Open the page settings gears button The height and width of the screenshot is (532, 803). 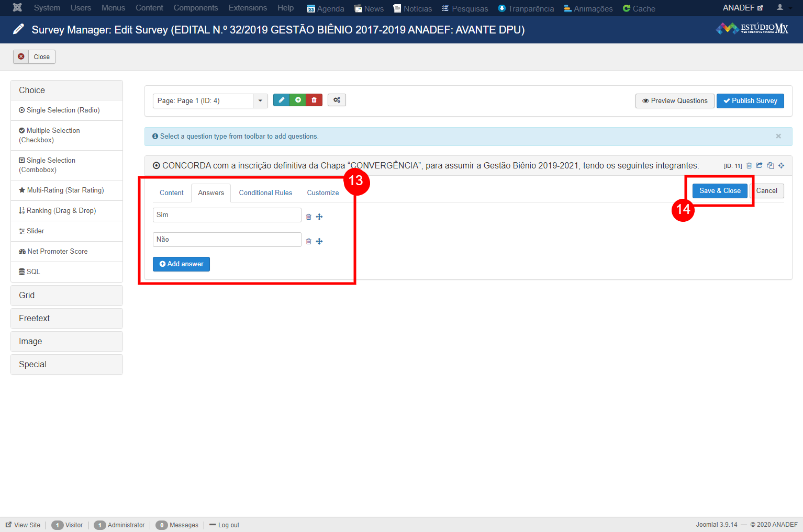(337, 100)
